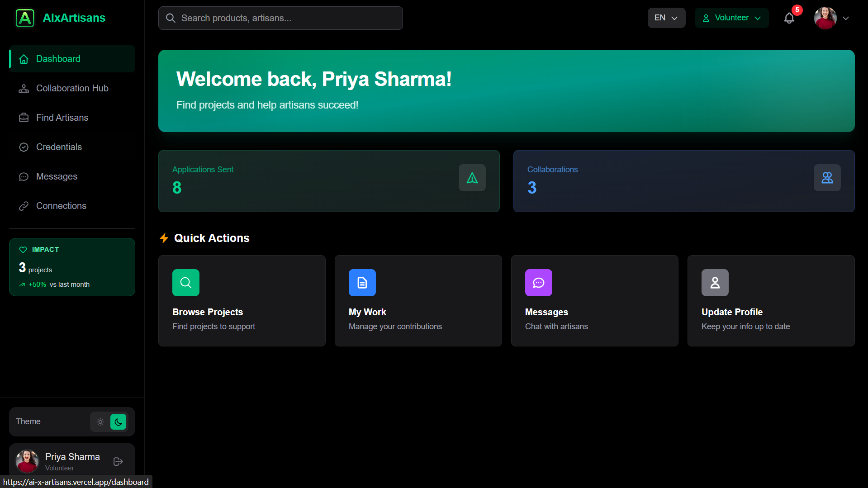This screenshot has height=488, width=868.
Task: Click the Priya Sharma name in sidebar
Action: click(x=72, y=457)
